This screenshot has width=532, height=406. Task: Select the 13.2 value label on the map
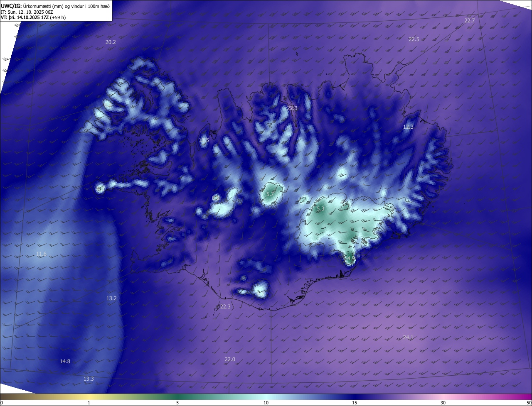tap(111, 298)
